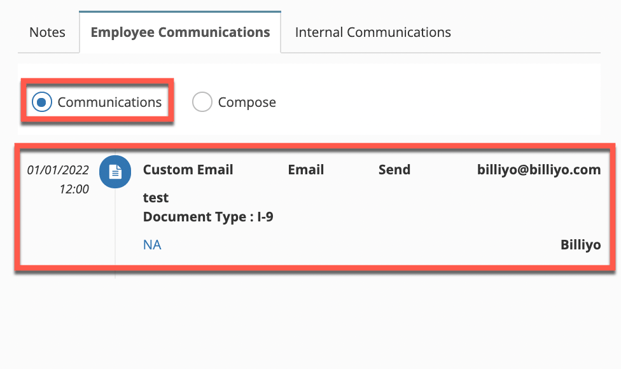Image resolution: width=621 pixels, height=369 pixels.
Task: Click the blue document icon beside Custom Email
Action: click(x=115, y=171)
